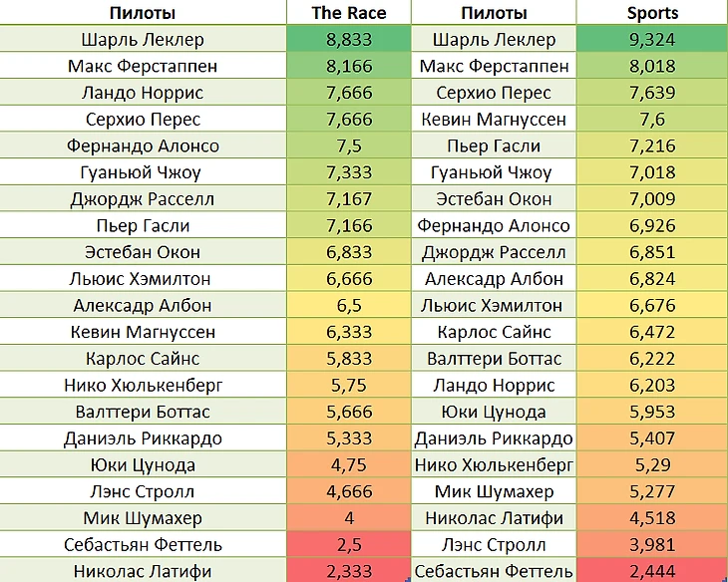
Task: Click the red 2,333 score cell
Action: [x=348, y=571]
